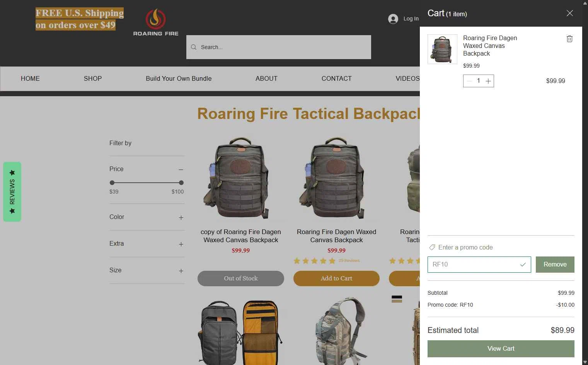Viewport: 588px width, 365px height.
Task: Select the black and tan color swatch
Action: click(397, 299)
